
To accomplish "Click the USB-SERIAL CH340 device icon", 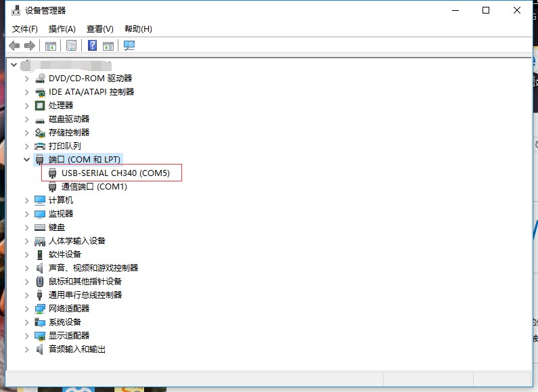I will (53, 173).
